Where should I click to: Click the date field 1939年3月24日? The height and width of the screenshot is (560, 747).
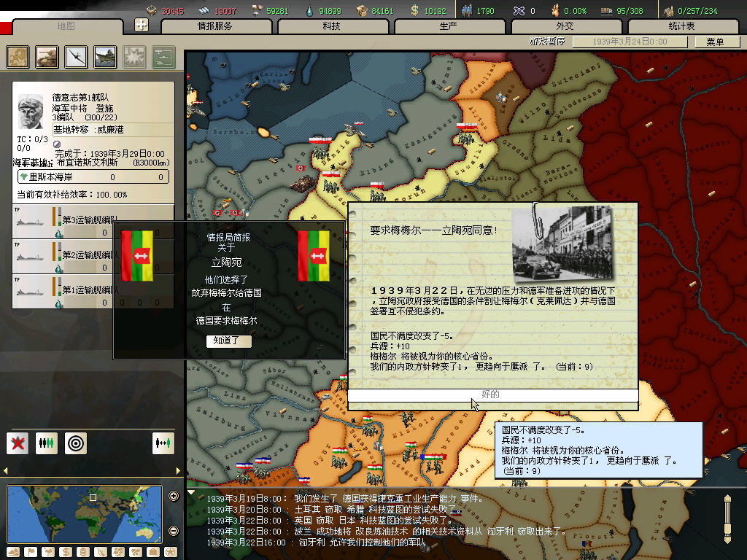630,42
